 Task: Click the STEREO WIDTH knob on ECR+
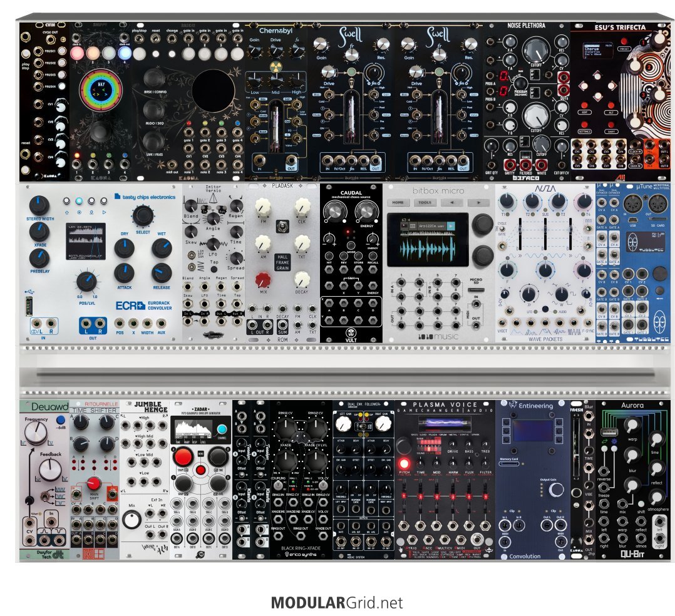click(39, 205)
